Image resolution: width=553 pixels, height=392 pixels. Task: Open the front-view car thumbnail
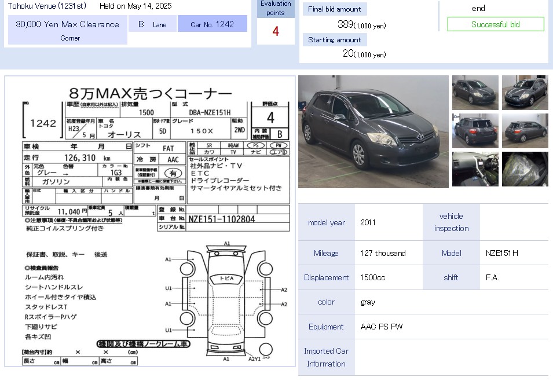point(475,93)
